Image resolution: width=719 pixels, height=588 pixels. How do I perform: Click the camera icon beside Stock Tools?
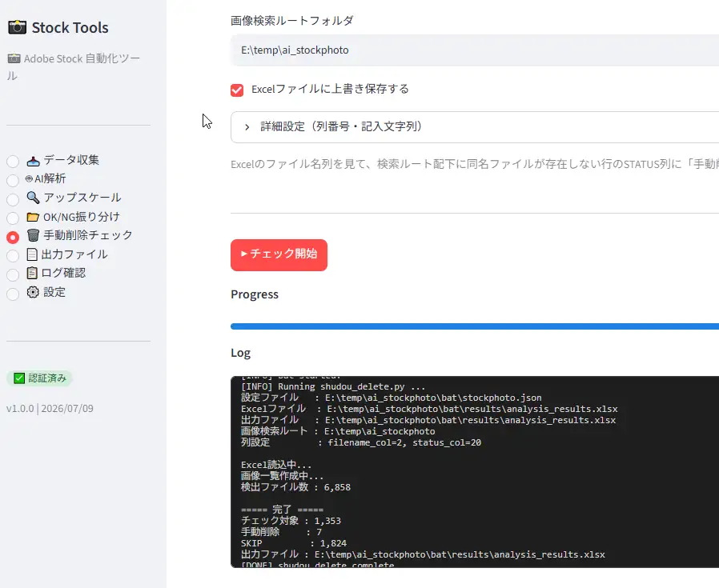[18, 27]
